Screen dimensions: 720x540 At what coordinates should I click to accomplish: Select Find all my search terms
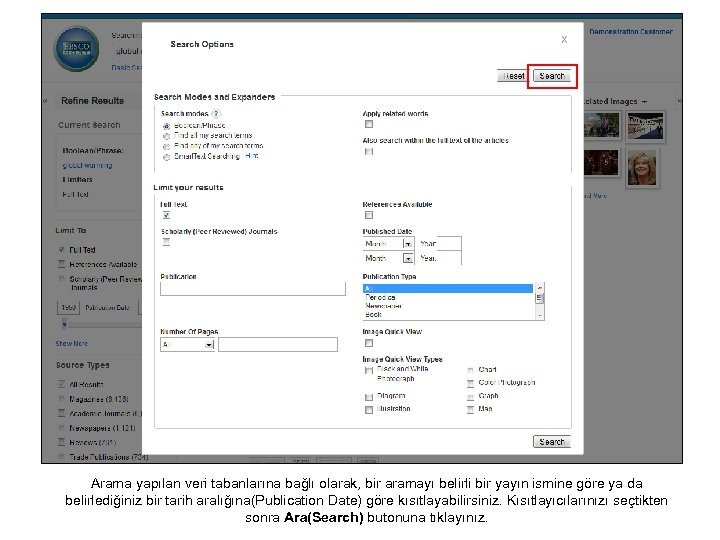(166, 136)
